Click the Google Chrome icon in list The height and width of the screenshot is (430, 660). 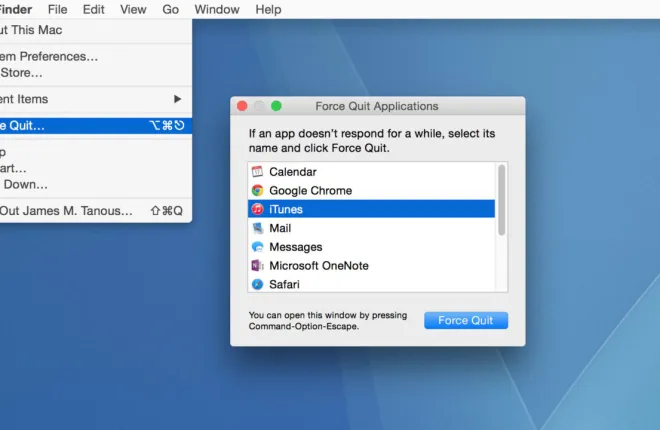tap(257, 190)
